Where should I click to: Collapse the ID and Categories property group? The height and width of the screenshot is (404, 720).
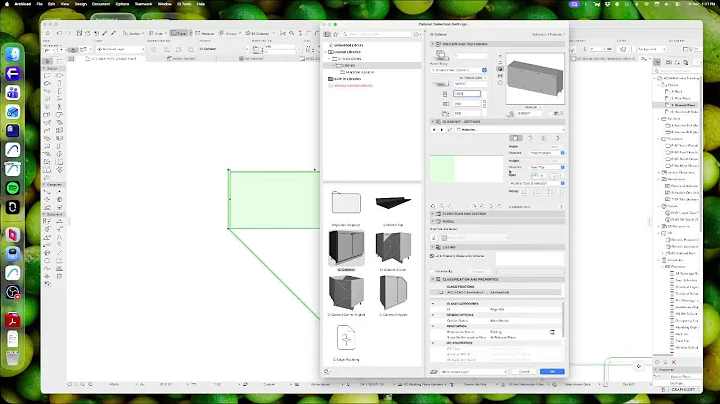[x=433, y=304]
